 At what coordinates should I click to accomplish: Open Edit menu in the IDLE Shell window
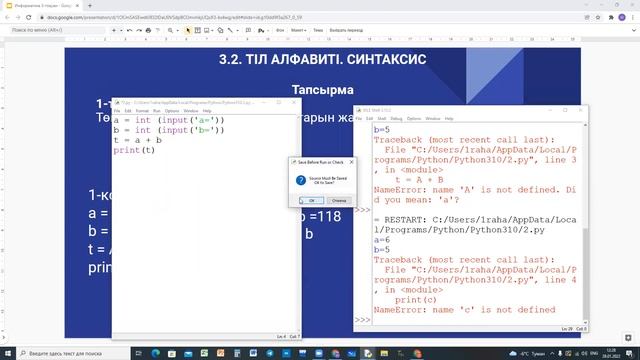[x=369, y=119]
